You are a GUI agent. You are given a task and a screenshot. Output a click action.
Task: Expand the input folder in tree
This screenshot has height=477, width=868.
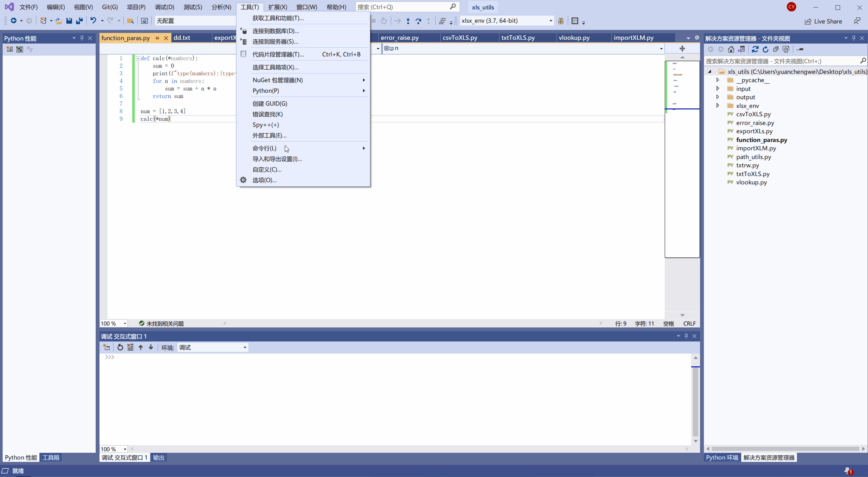(x=717, y=89)
